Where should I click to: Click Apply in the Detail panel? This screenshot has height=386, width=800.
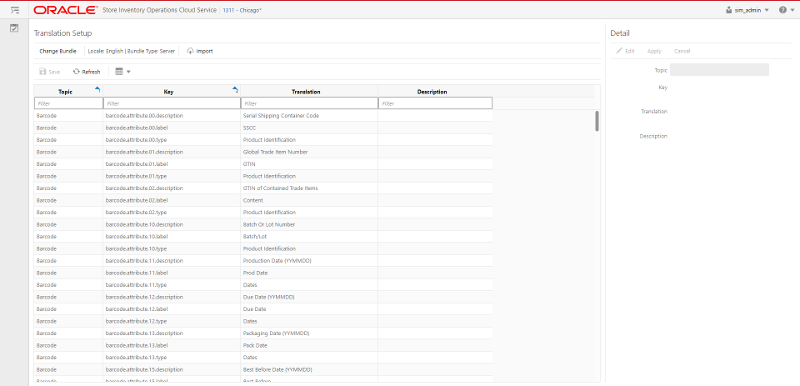654,51
